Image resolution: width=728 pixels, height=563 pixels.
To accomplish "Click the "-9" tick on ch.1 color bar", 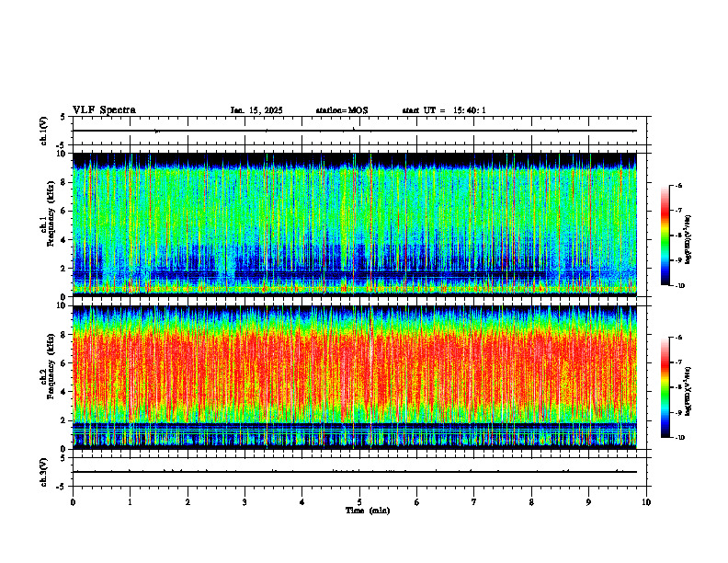I will point(678,260).
